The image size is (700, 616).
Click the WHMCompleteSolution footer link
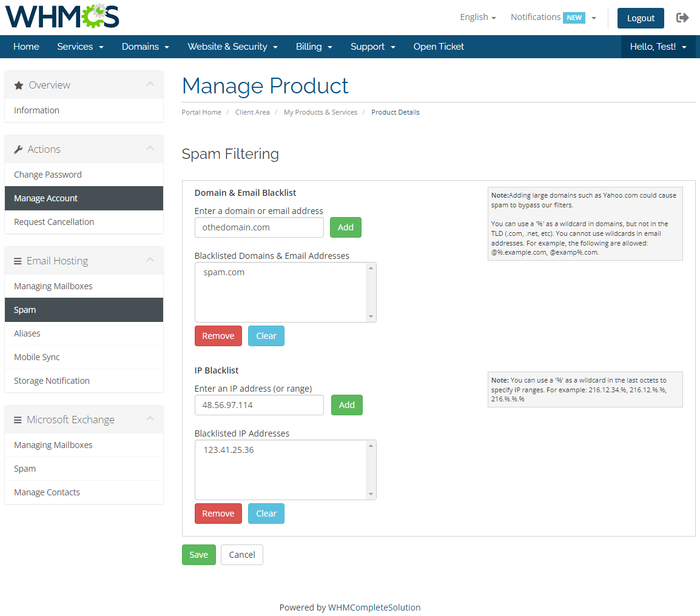[374, 607]
